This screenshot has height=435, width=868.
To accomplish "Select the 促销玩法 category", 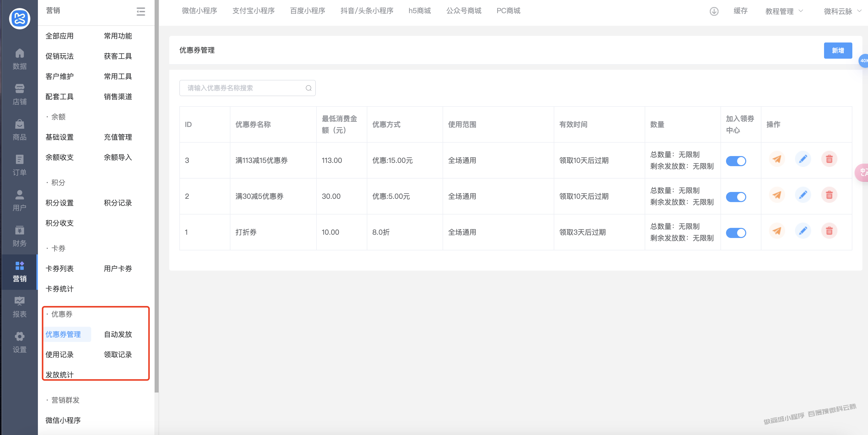I will pos(59,56).
